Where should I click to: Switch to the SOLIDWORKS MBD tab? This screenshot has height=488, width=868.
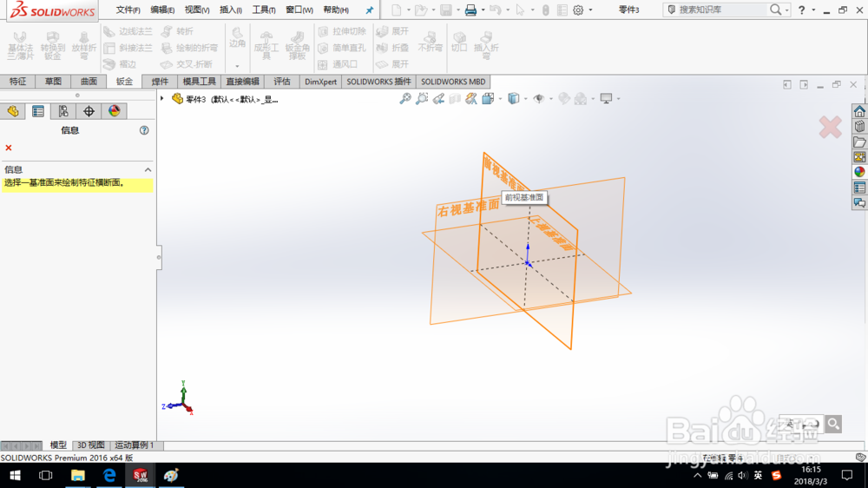coord(453,82)
